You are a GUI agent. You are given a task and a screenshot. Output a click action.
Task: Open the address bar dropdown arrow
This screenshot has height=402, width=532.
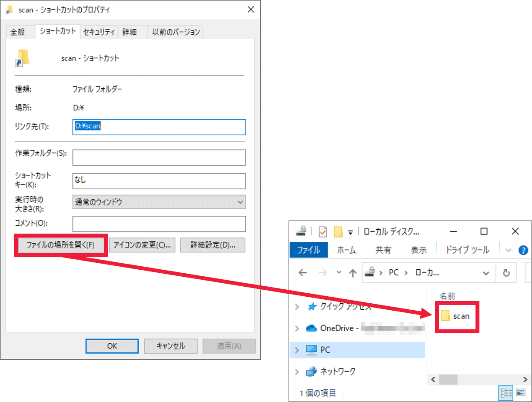coord(486,272)
